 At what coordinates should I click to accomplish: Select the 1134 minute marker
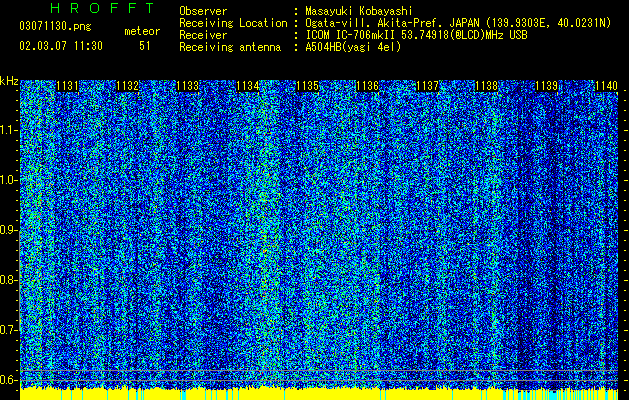point(248,86)
